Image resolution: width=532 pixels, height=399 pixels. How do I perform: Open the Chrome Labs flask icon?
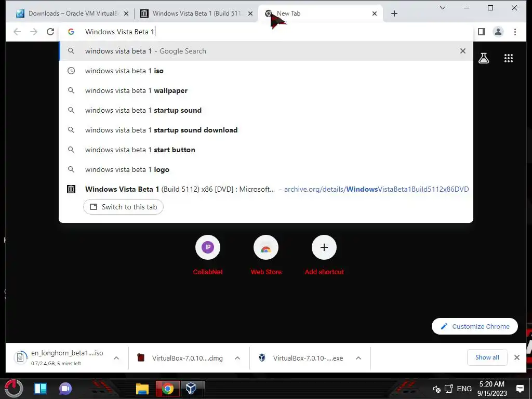484,58
